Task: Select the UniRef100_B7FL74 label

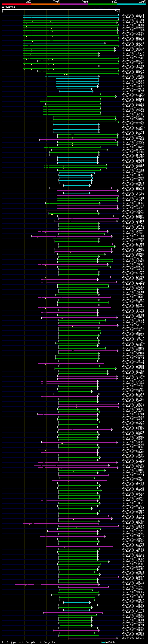Action: (133, 117)
